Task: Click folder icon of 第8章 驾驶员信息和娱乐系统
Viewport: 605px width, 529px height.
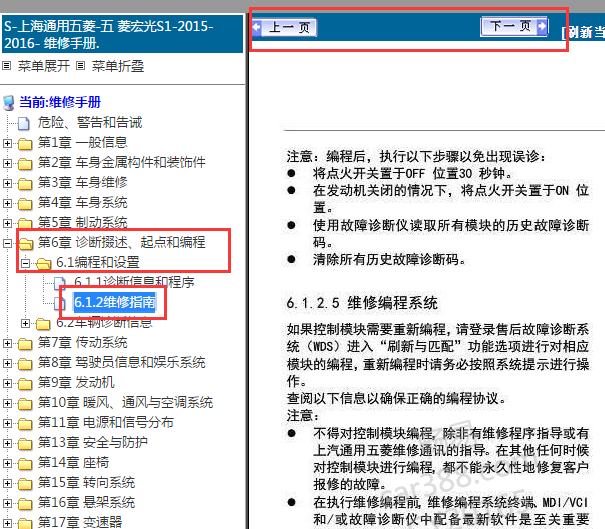Action: (x=25, y=364)
